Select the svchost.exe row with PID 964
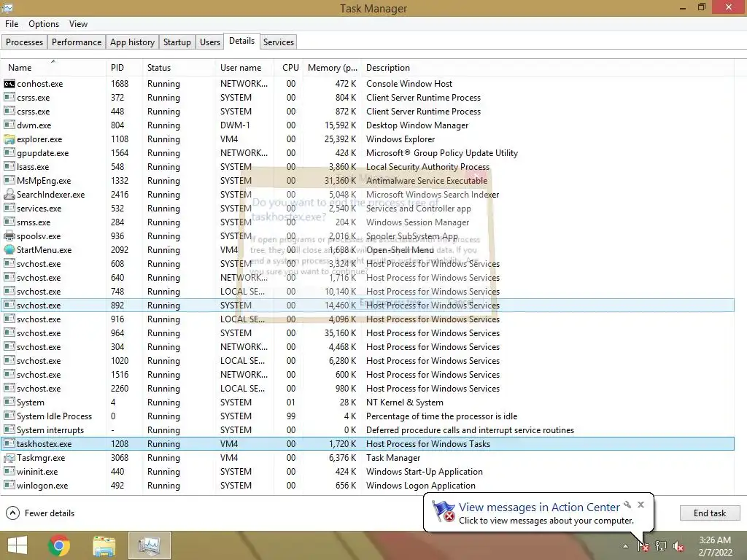The width and height of the screenshot is (747, 560). (x=368, y=333)
